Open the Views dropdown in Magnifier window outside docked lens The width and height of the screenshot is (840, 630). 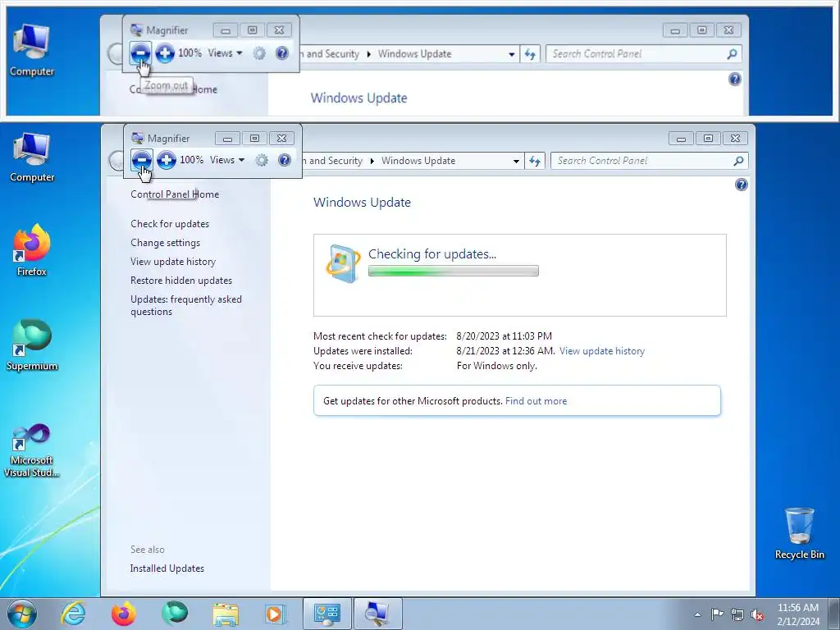[x=227, y=160]
